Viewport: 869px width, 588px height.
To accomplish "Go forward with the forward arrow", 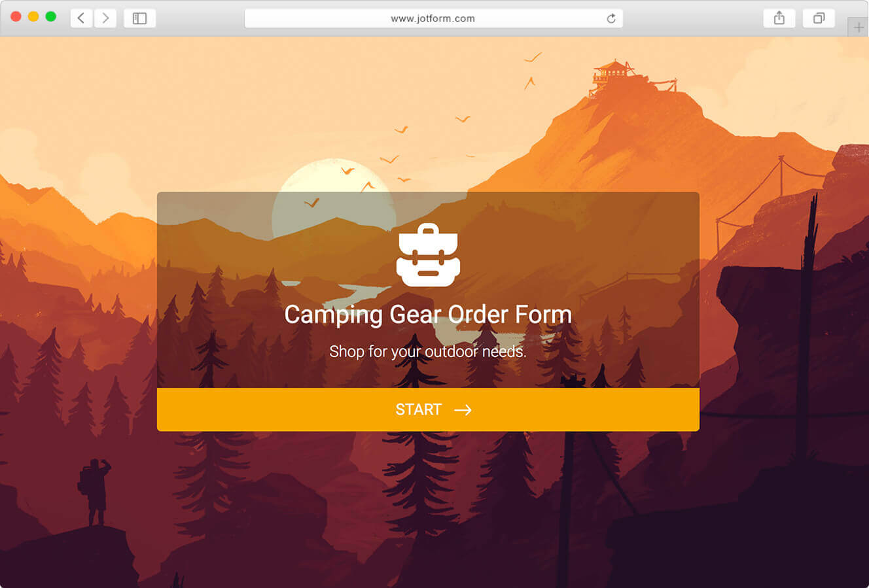I will (105, 18).
